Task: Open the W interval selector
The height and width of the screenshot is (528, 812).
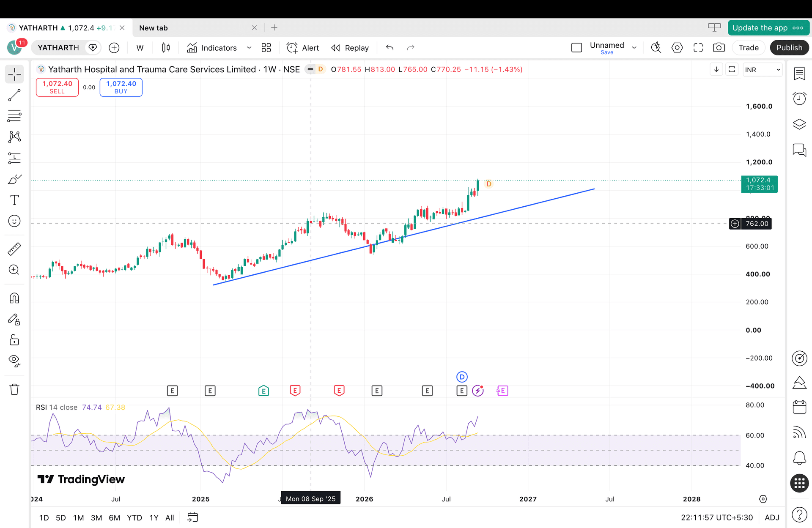Action: tap(140, 48)
